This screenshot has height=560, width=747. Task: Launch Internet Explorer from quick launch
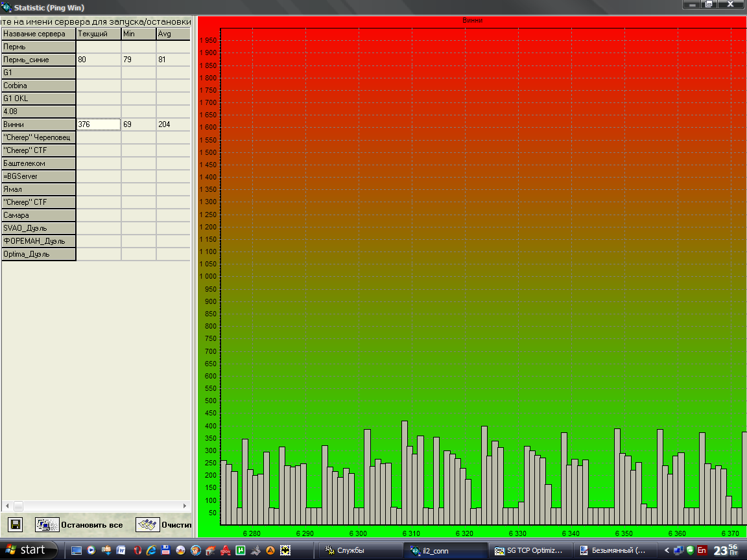pyautogui.click(x=152, y=550)
